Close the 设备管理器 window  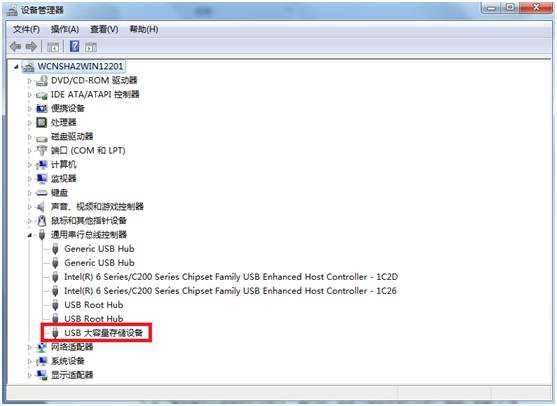coord(536,7)
